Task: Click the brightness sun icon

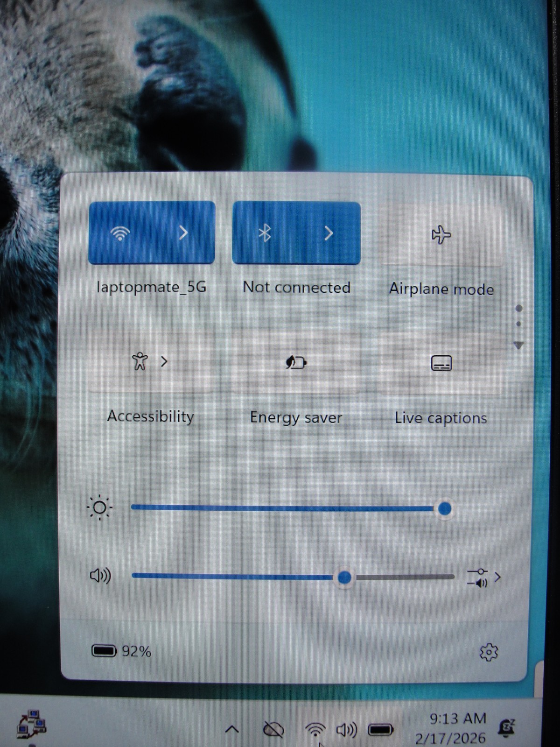Action: [99, 507]
